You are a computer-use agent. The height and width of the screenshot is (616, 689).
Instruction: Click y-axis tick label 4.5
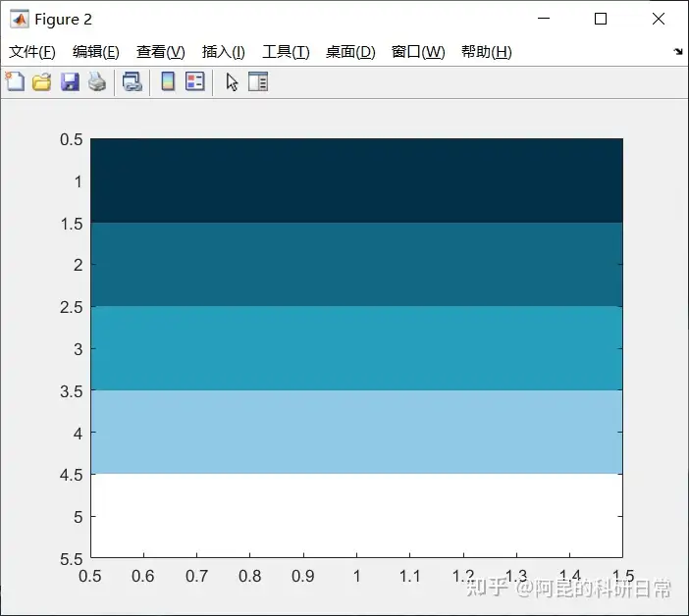72,475
